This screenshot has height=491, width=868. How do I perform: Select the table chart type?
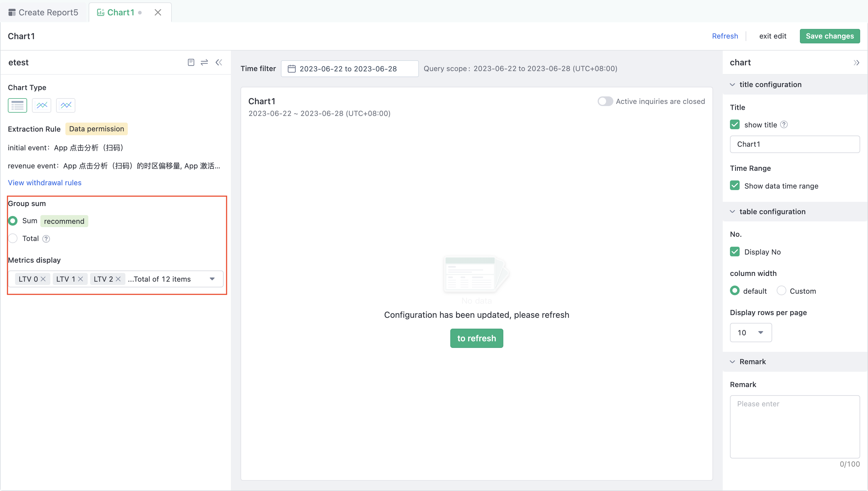click(x=17, y=105)
